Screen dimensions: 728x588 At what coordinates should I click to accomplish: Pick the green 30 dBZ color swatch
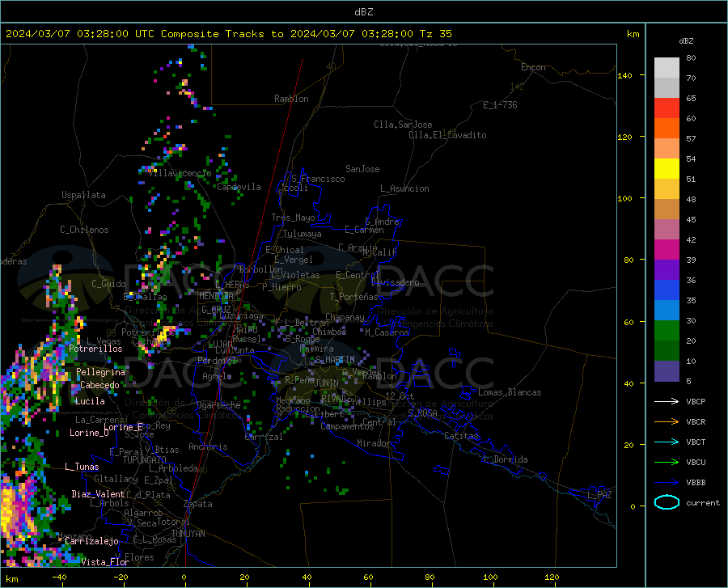(667, 331)
